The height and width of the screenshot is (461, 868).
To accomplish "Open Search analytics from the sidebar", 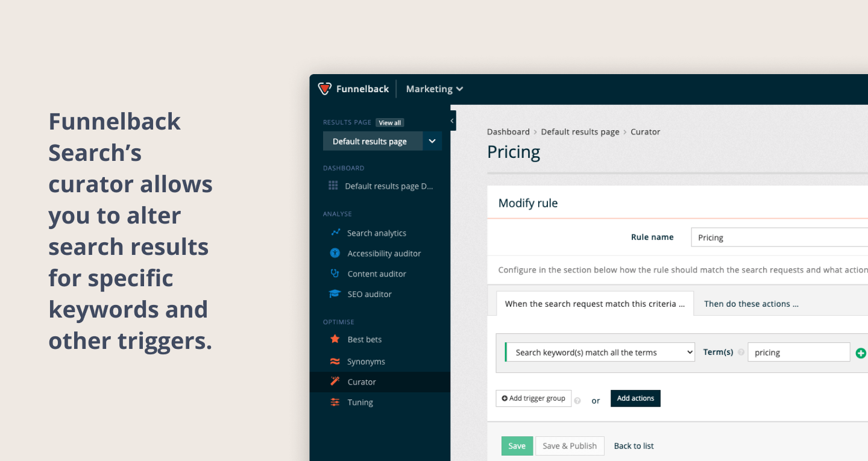I will tap(376, 233).
